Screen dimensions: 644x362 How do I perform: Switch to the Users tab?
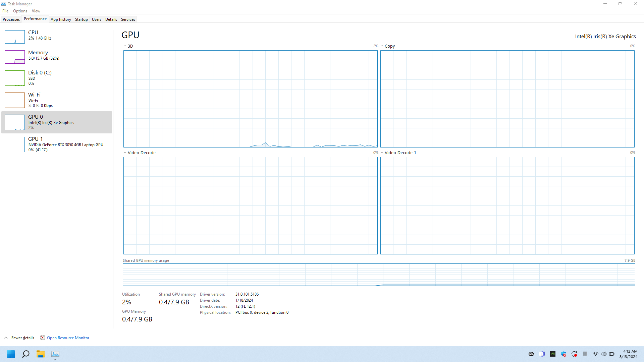97,19
